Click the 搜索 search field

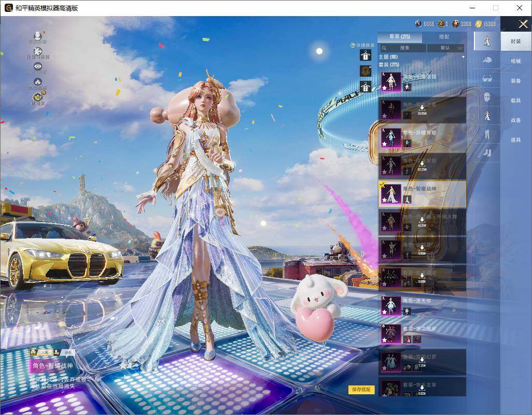click(x=402, y=48)
